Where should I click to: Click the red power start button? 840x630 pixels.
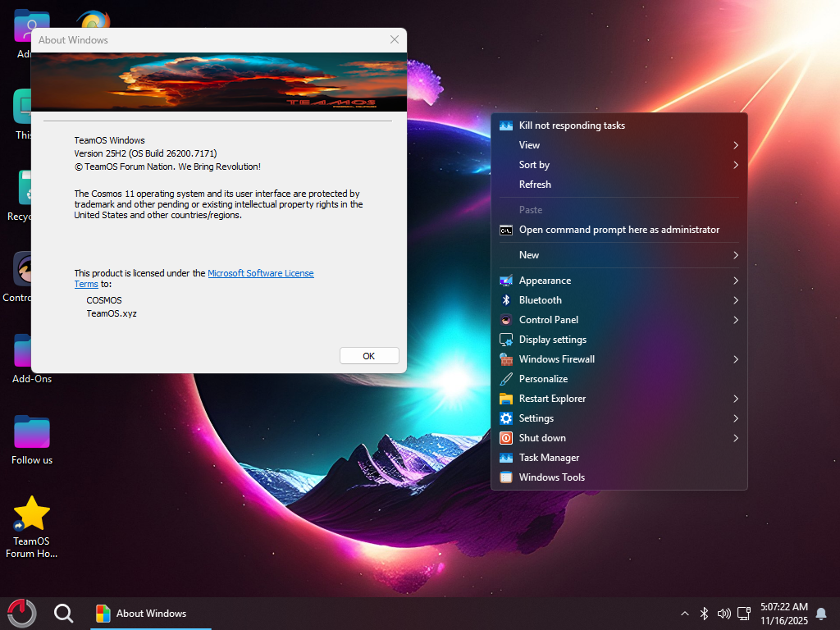coord(21,613)
